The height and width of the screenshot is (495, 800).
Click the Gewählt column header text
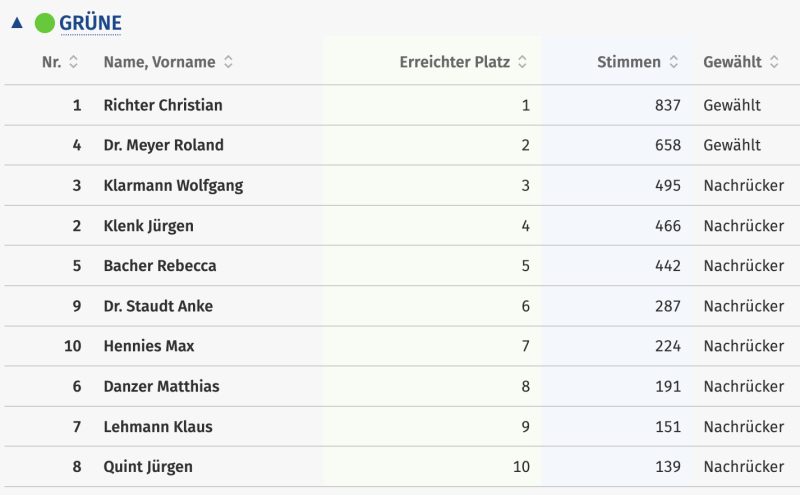click(732, 62)
